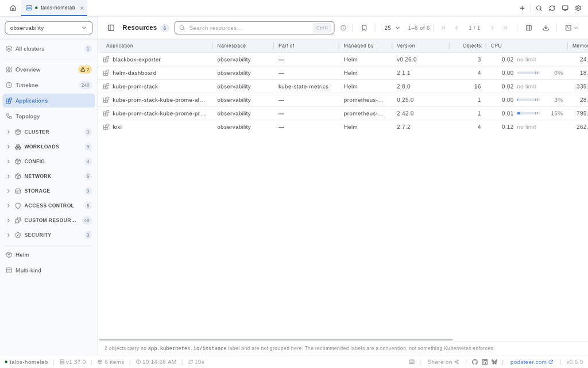Screen dimensions: 588x368
Task: Click the info circle icon
Action: point(343,28)
